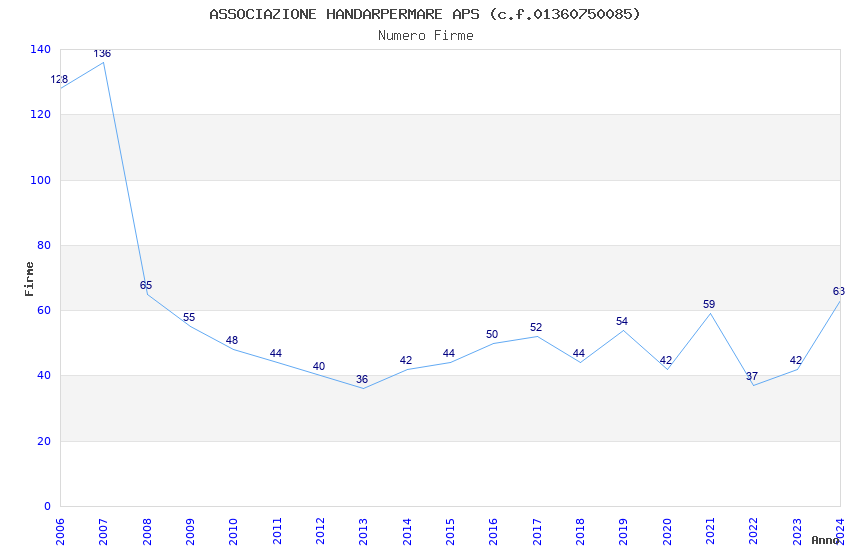Select the 42 data label for 2020
The image size is (850, 550).
pos(666,361)
